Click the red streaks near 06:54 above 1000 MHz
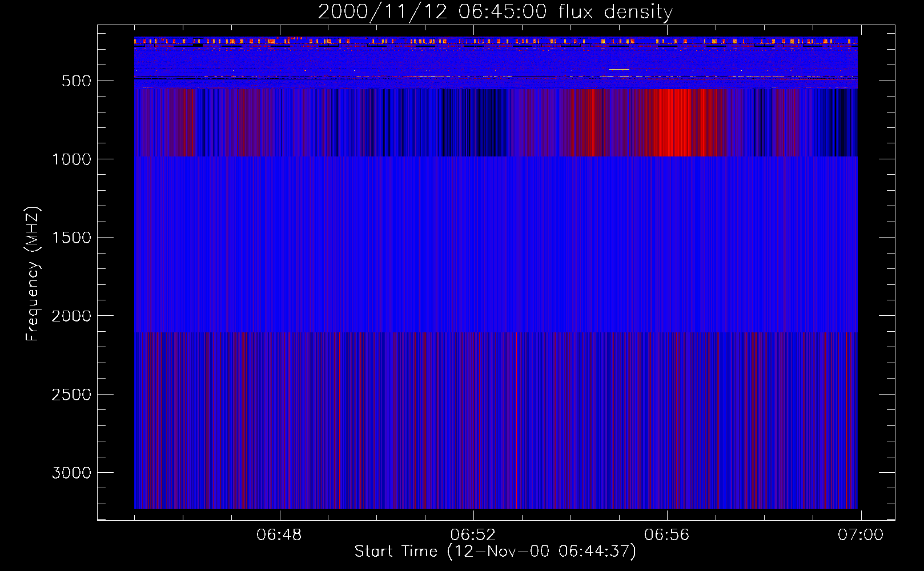This screenshot has width=924, height=571. pyautogui.click(x=588, y=123)
